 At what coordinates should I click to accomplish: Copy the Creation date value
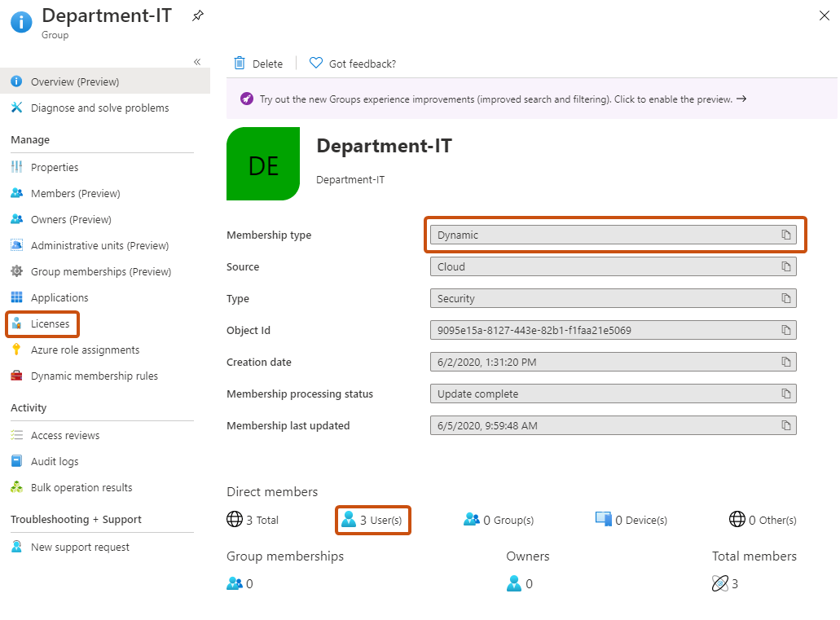[785, 362]
